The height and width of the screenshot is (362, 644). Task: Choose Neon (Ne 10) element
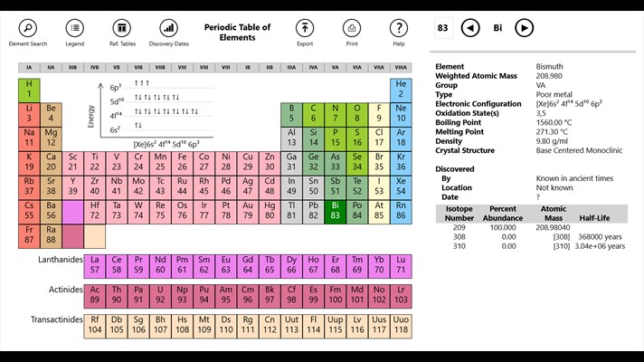click(401, 115)
